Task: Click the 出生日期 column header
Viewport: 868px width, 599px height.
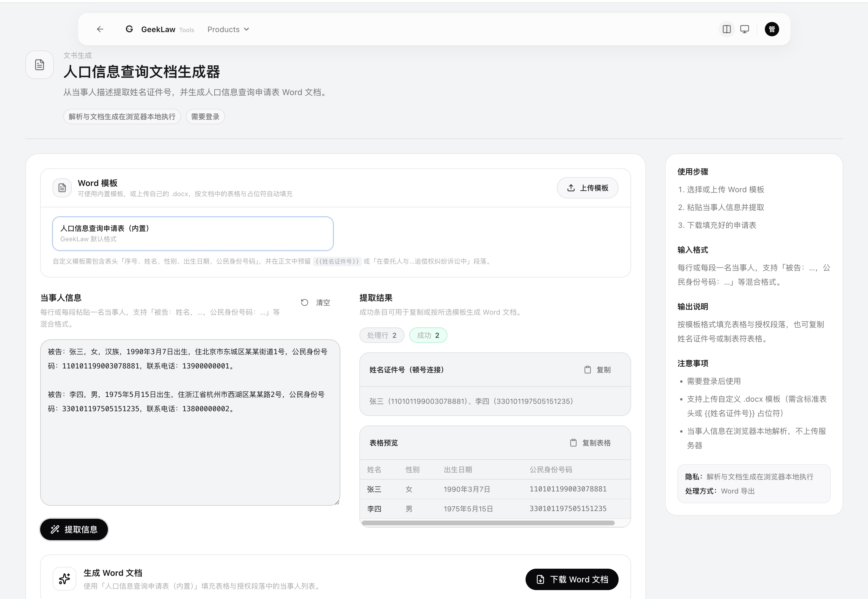Action: coord(458,469)
